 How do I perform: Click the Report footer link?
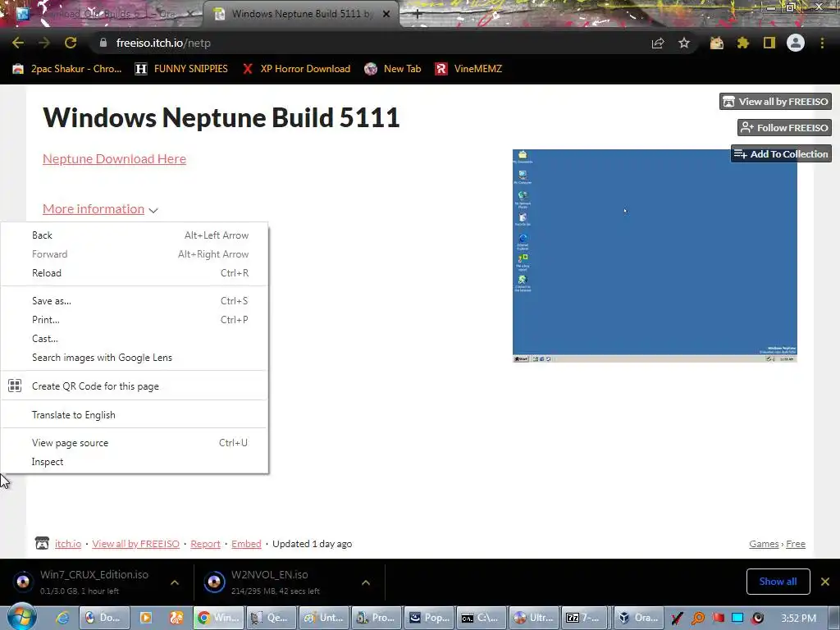205,544
